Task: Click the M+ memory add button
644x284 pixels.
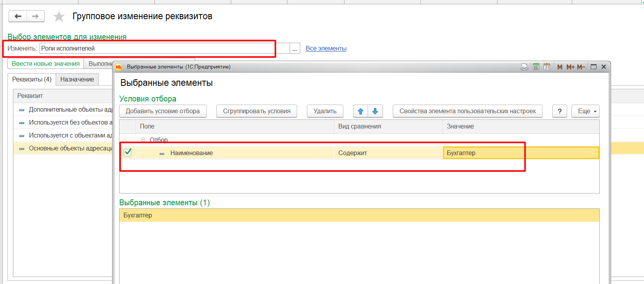Action: (x=570, y=67)
